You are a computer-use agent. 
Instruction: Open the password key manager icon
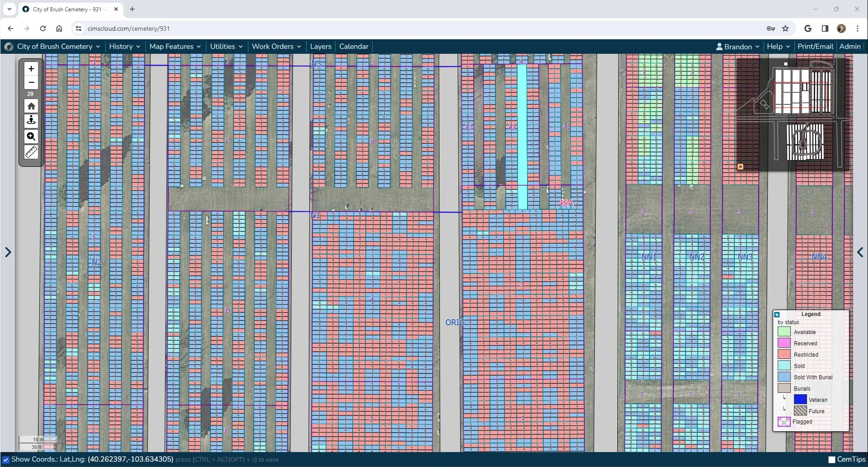click(771, 28)
